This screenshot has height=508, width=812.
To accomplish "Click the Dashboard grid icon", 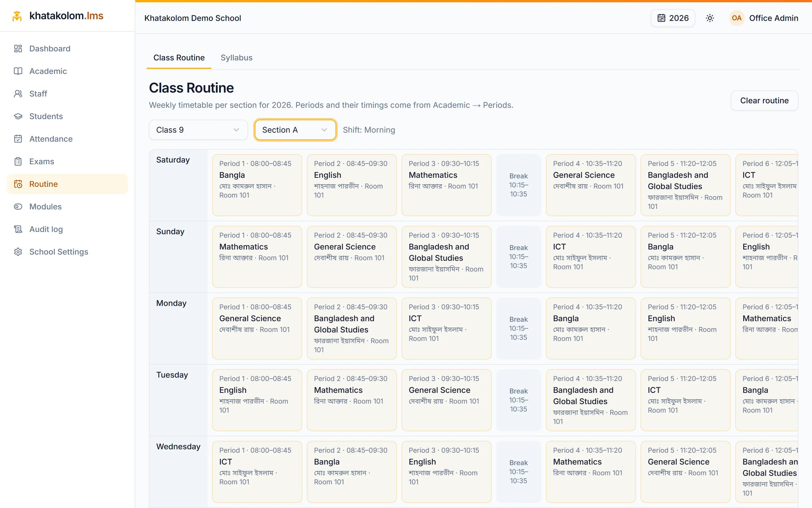I will [18, 49].
